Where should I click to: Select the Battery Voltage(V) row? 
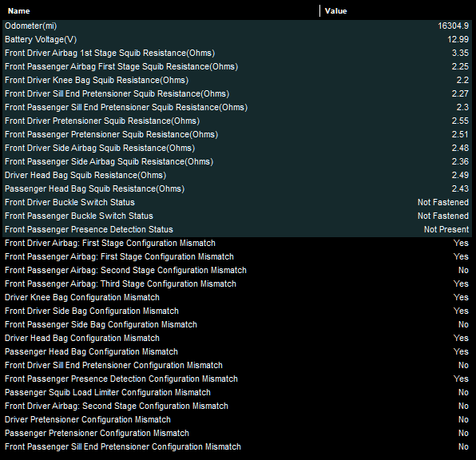point(237,39)
